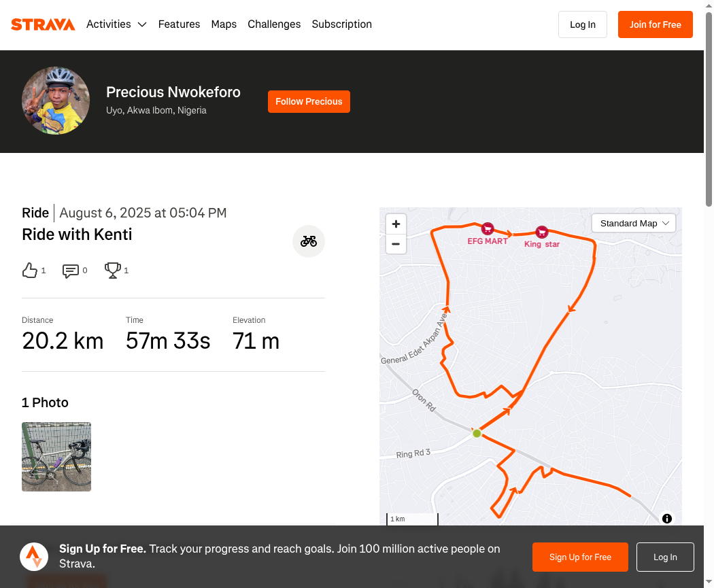Click the trophy achievements icon
This screenshot has width=714, height=588.
[112, 271]
